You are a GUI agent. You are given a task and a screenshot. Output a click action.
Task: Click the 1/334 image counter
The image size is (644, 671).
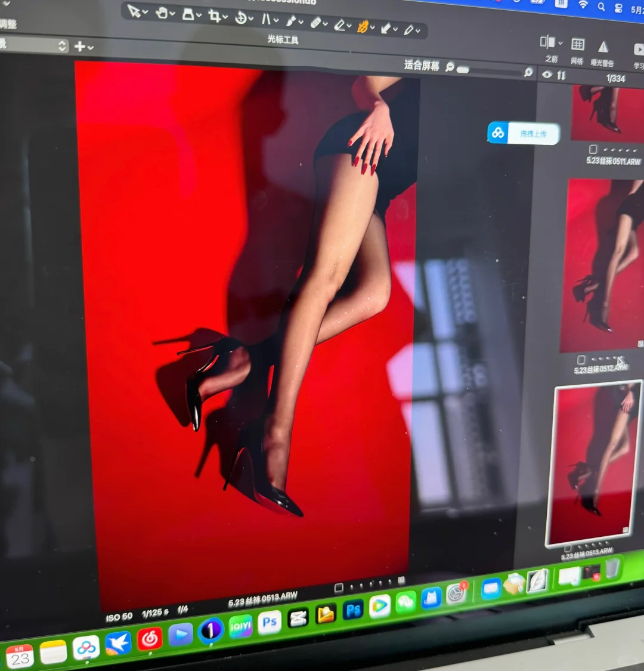(616, 78)
